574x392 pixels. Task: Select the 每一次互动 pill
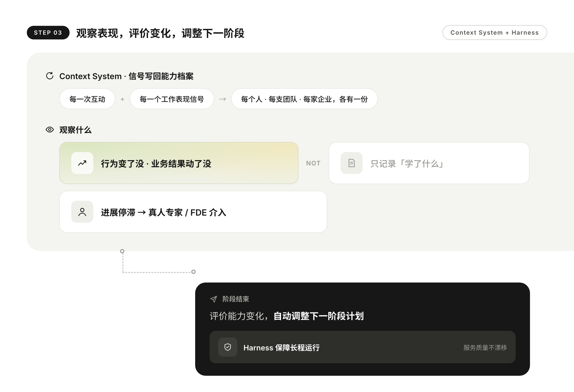[87, 99]
